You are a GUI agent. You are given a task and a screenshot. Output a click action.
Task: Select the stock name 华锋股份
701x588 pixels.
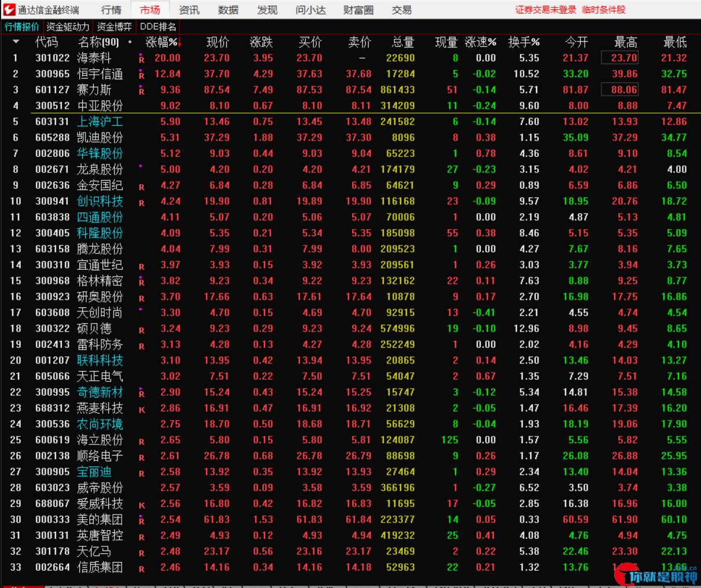(100, 153)
